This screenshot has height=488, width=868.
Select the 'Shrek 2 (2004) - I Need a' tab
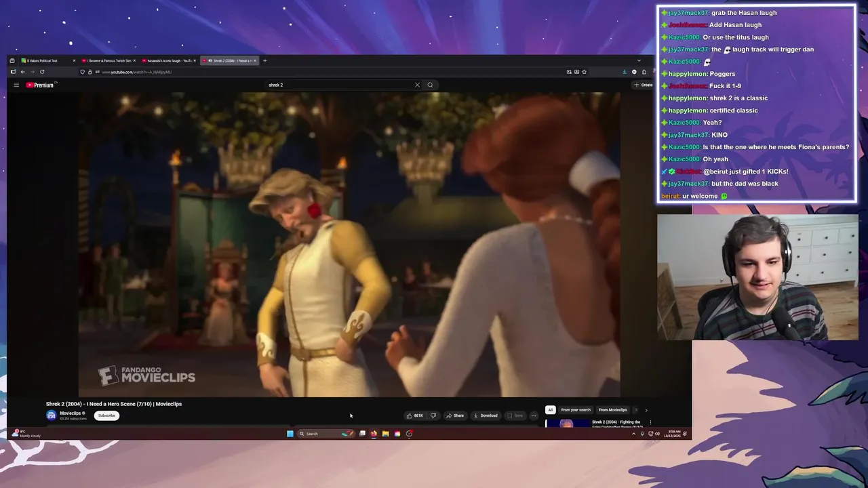pyautogui.click(x=229, y=60)
